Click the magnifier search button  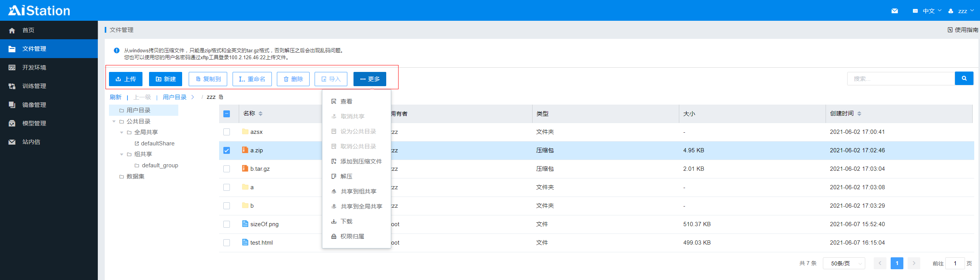(964, 78)
